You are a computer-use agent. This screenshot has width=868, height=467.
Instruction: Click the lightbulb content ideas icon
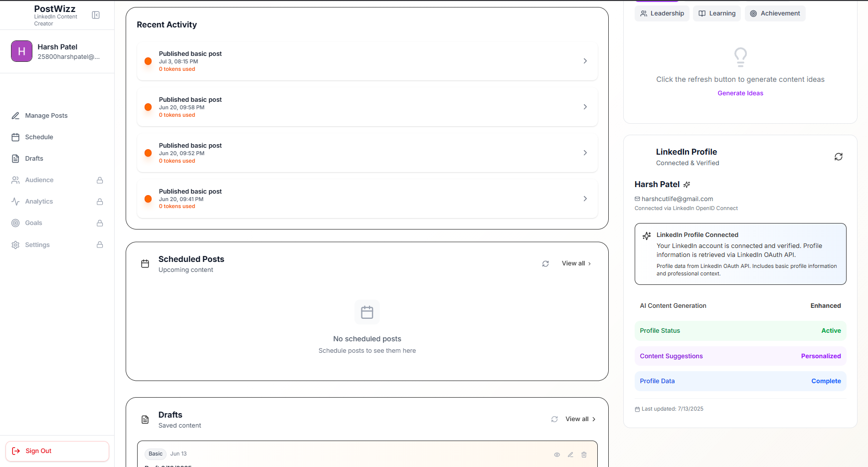(740, 57)
